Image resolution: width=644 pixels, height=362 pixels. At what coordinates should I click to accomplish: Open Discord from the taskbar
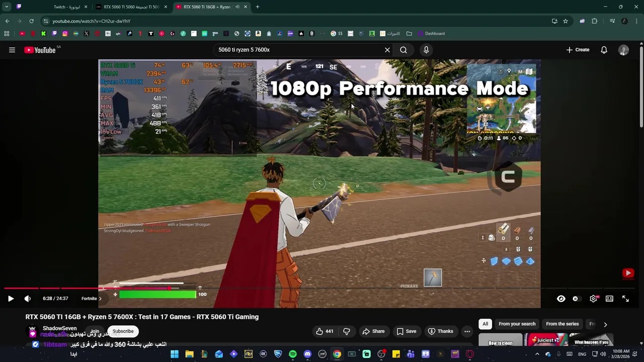point(307,354)
